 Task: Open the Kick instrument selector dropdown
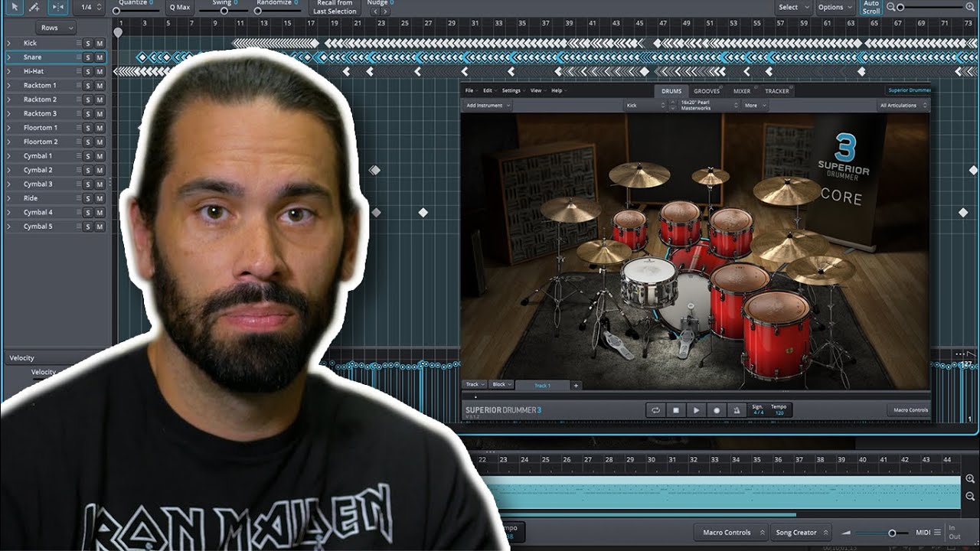pyautogui.click(x=645, y=106)
